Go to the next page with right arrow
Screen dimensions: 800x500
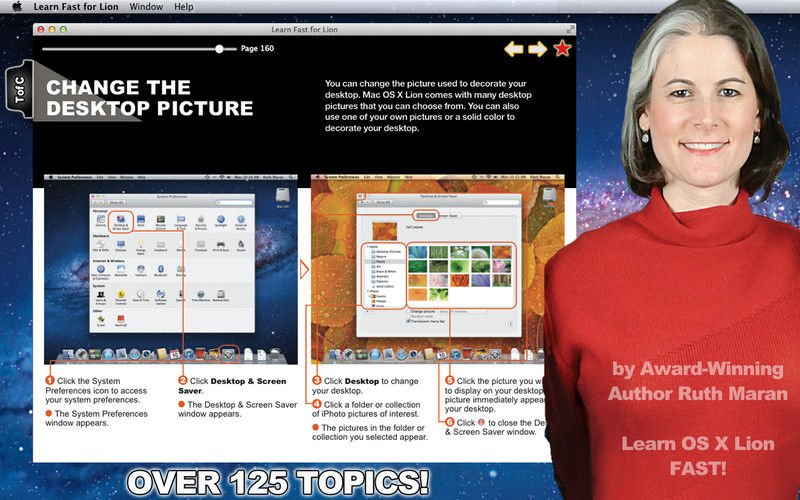[x=537, y=49]
